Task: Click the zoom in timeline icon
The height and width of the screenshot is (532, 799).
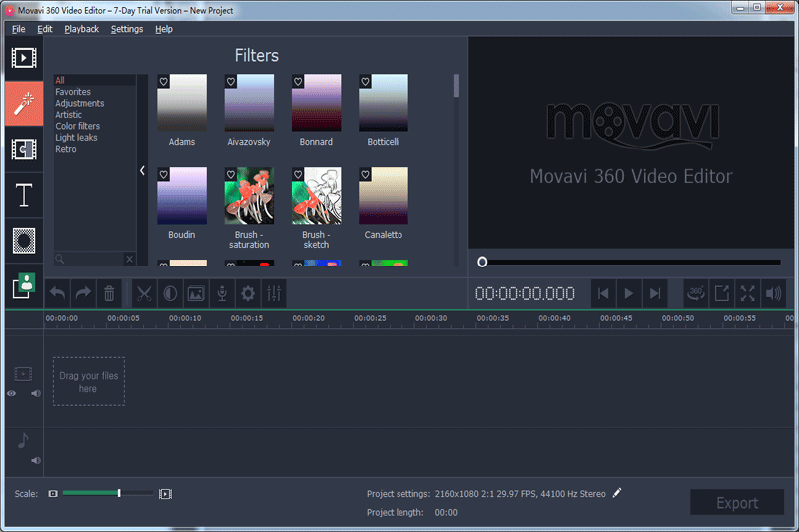Action: [x=165, y=494]
